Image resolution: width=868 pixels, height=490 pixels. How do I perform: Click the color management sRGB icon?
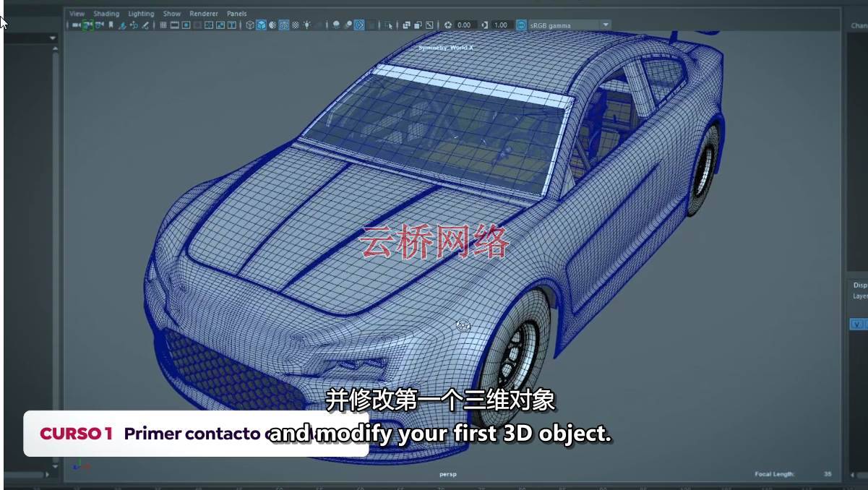[x=522, y=25]
